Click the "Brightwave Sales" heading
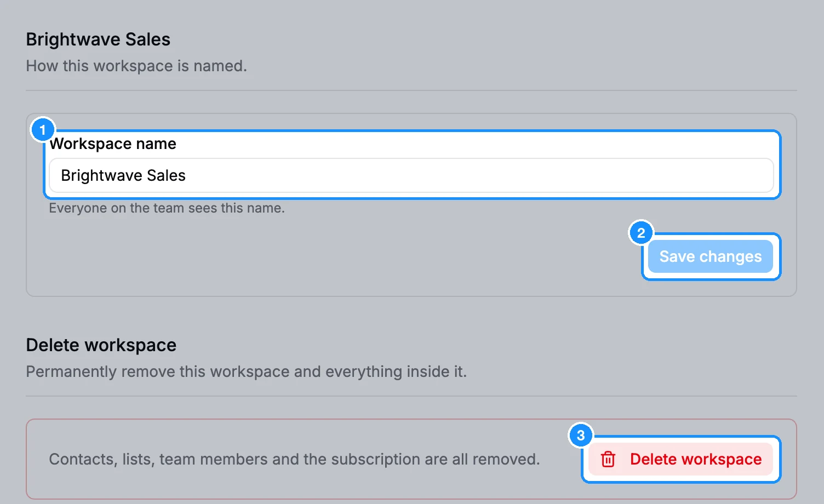Viewport: 824px width, 504px height. pyautogui.click(x=98, y=39)
